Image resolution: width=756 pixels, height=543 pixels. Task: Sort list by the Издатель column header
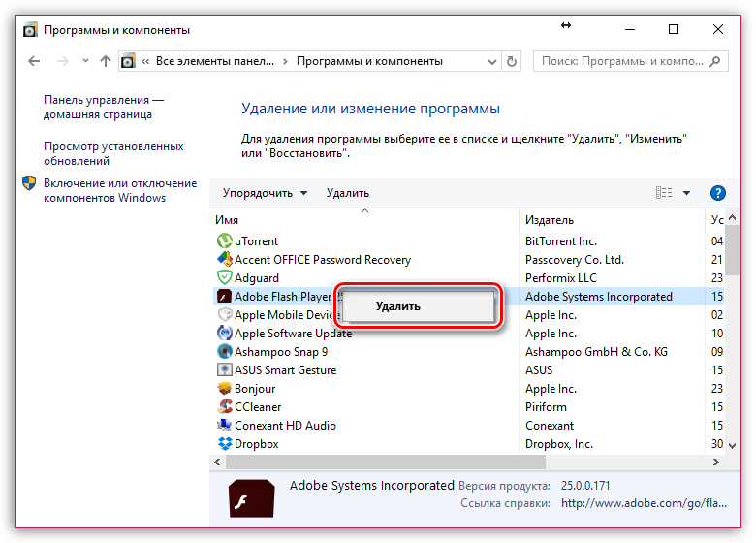550,220
